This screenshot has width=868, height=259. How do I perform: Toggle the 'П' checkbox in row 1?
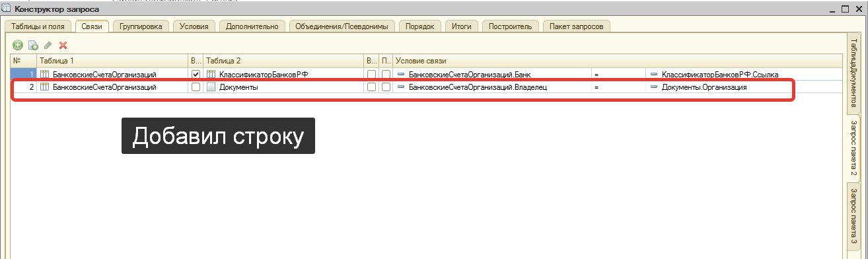(x=386, y=75)
